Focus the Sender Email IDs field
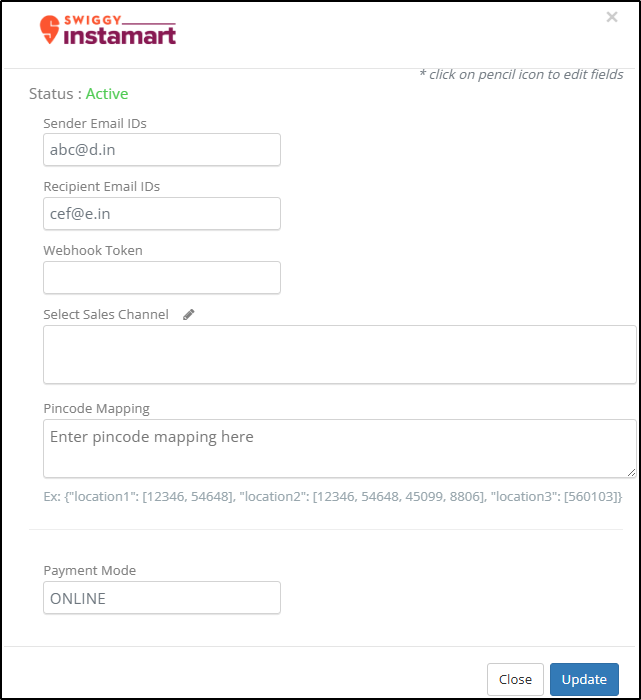Screen dimensions: 641x700 (161, 150)
